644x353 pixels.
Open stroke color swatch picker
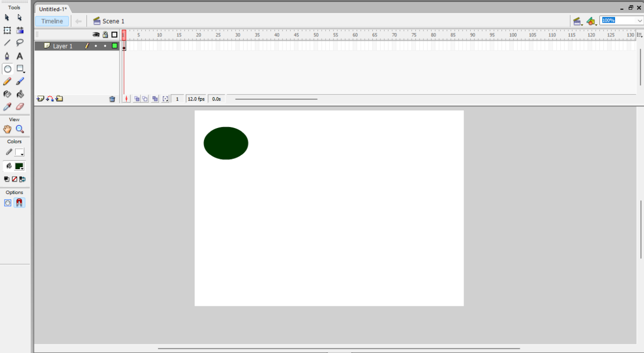(19, 153)
